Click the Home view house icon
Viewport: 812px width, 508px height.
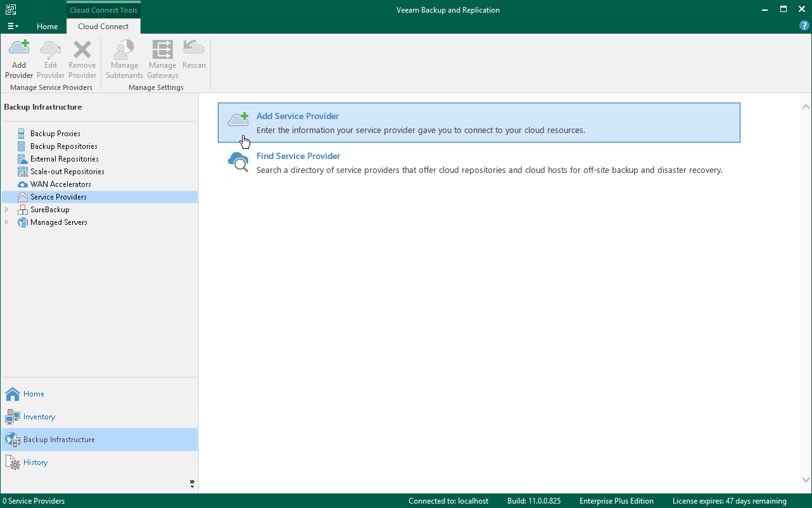pos(13,394)
